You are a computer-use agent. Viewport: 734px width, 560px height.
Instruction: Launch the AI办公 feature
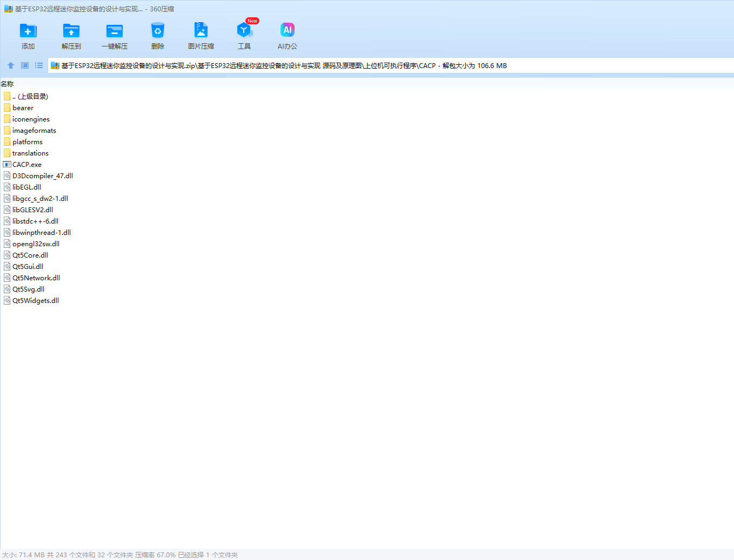[x=288, y=31]
